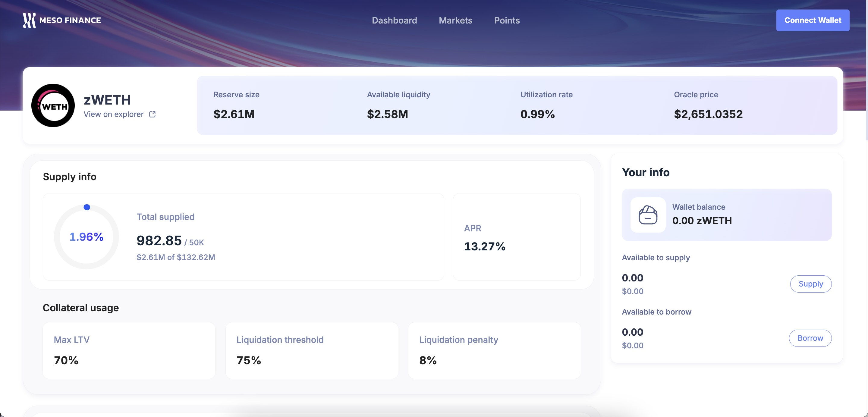
Task: Click the Max LTV 70% card
Action: click(x=129, y=350)
